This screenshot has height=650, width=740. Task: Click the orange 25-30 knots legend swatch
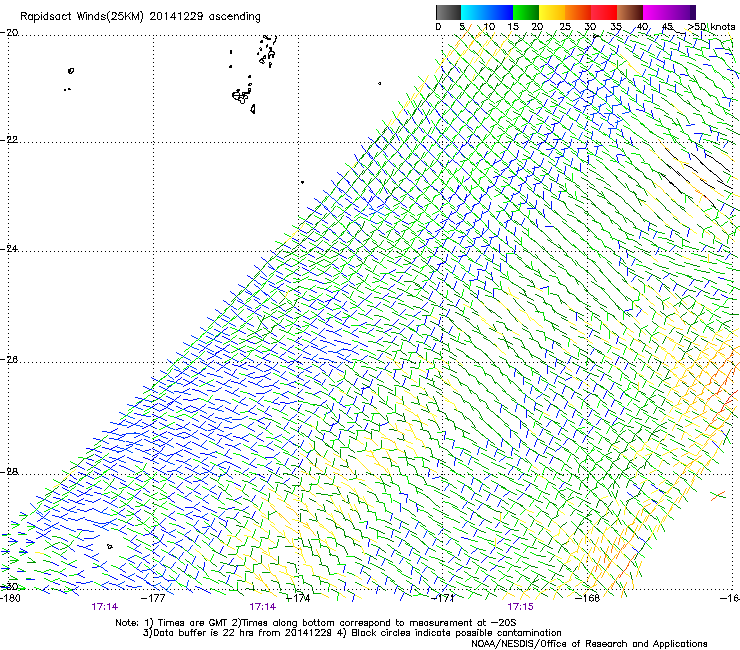click(578, 12)
